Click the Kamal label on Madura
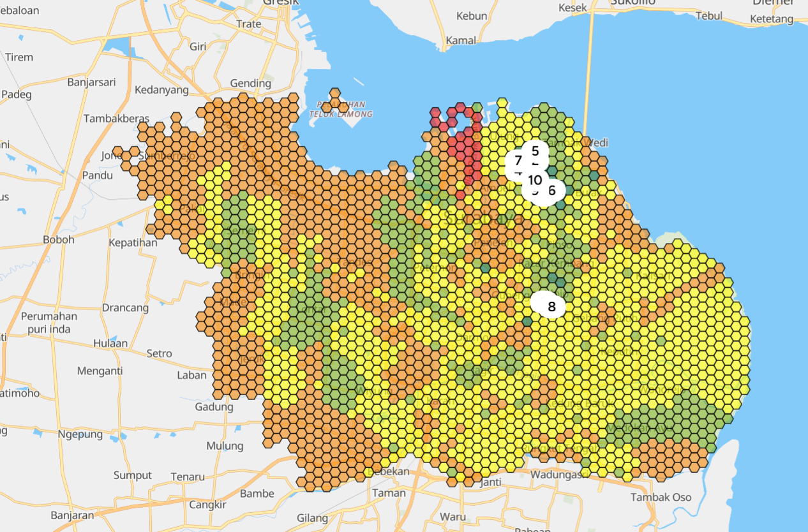The height and width of the screenshot is (532, 808). click(x=461, y=40)
